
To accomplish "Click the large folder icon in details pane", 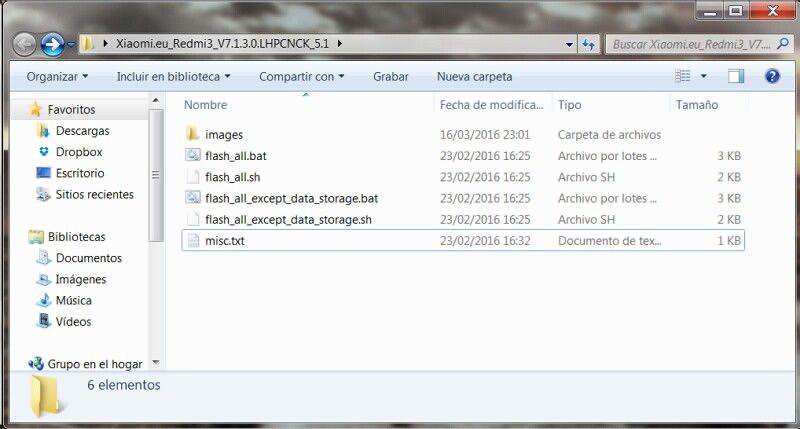I will point(47,396).
